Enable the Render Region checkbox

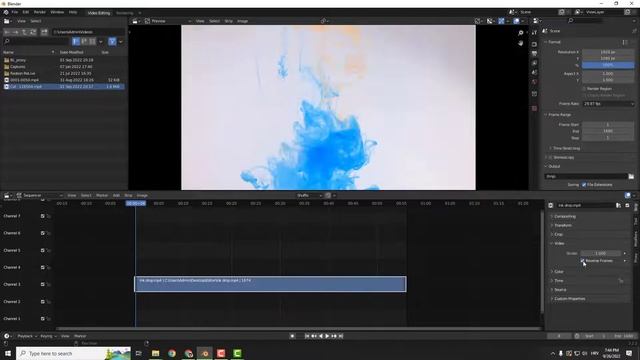coord(584,89)
